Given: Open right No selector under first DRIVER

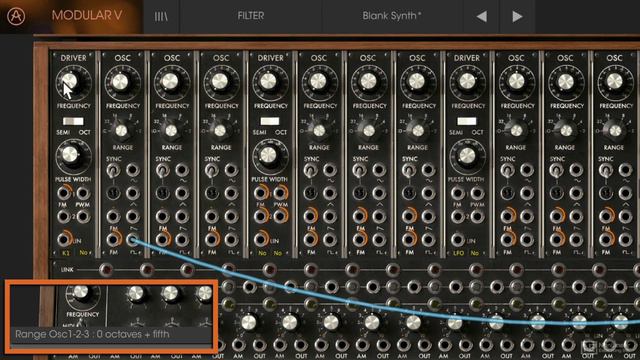Looking at the screenshot, I should click(x=83, y=253).
